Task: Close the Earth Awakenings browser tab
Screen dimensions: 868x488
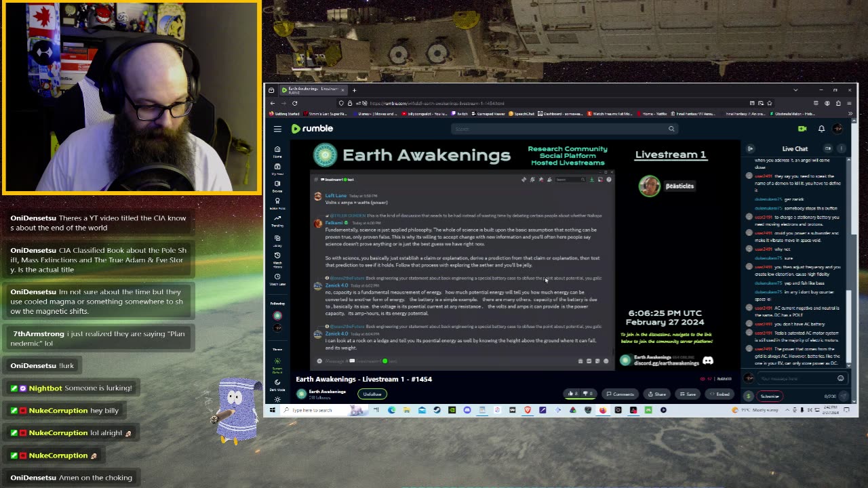Action: point(342,89)
